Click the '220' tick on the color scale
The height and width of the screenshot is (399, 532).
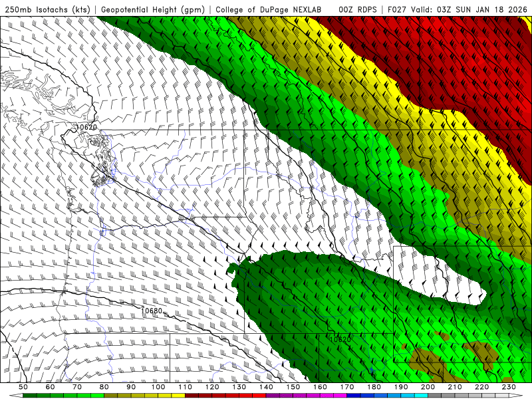pyautogui.click(x=482, y=387)
